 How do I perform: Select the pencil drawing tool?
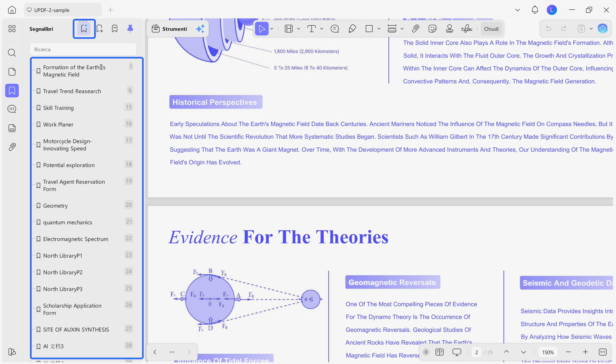(352, 29)
